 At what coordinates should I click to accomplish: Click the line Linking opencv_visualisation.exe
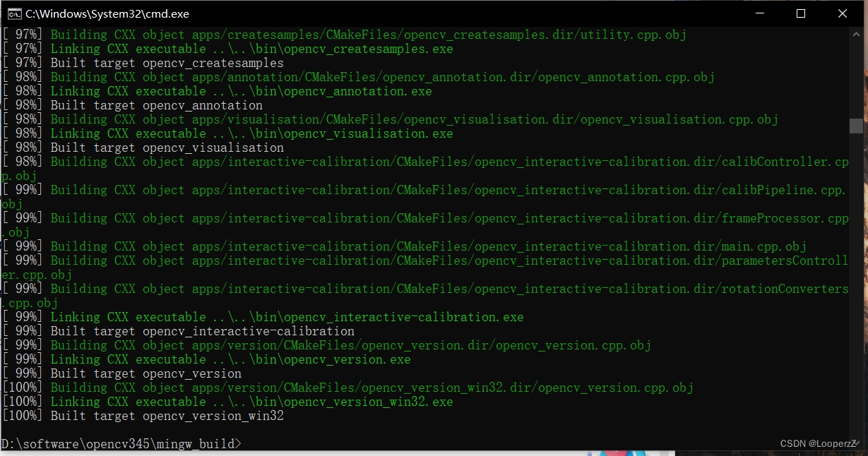[x=227, y=133]
